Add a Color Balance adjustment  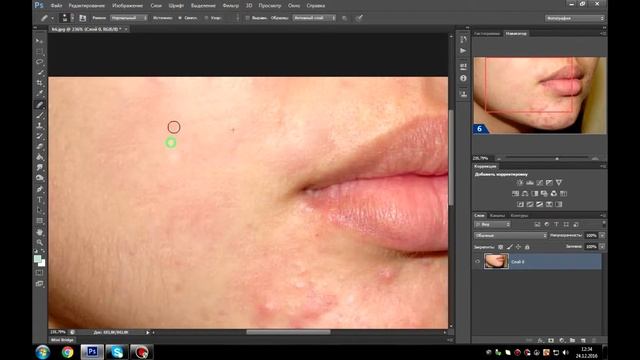coord(525,193)
